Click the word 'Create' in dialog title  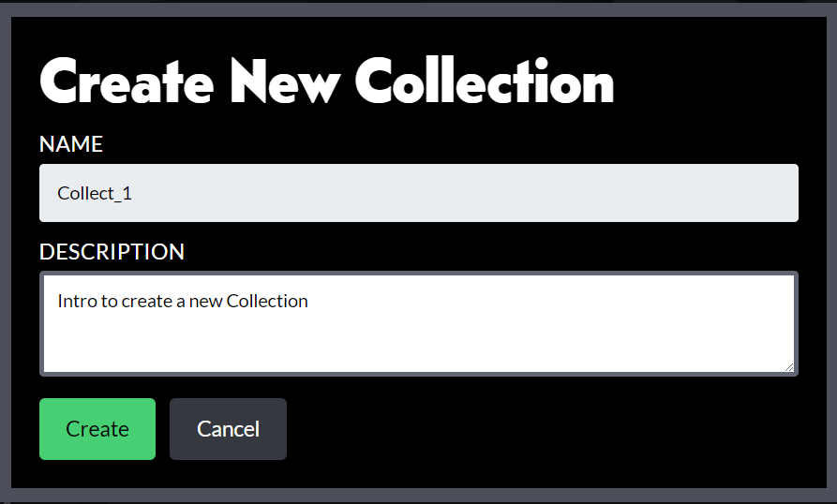pos(127,81)
